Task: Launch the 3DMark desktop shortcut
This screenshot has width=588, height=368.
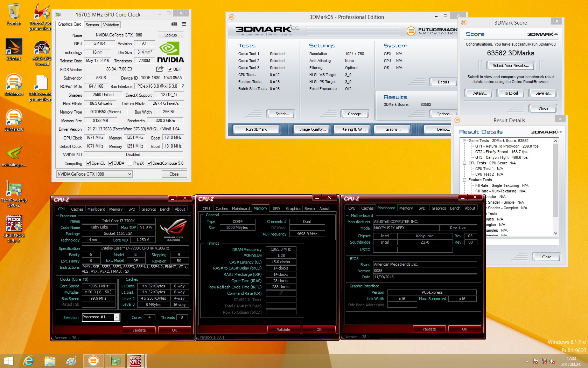Action: tap(14, 49)
